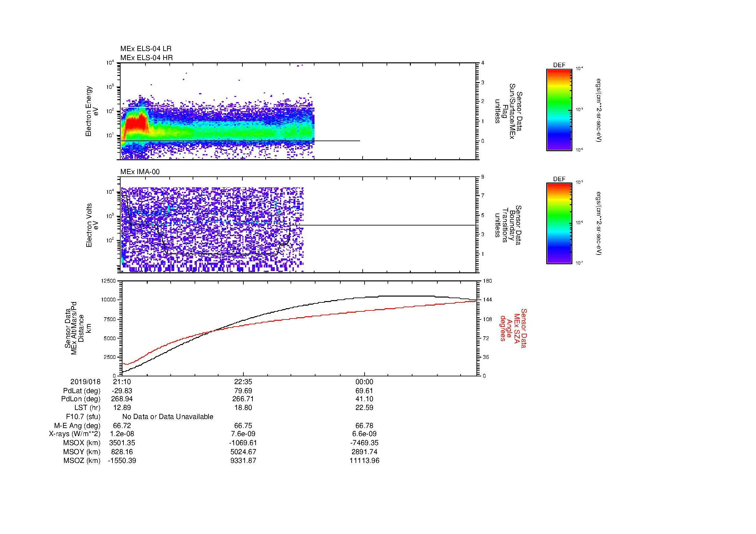Click the 'MEx ELS-04 LR' plot title
The height and width of the screenshot is (534, 756).
(x=146, y=49)
